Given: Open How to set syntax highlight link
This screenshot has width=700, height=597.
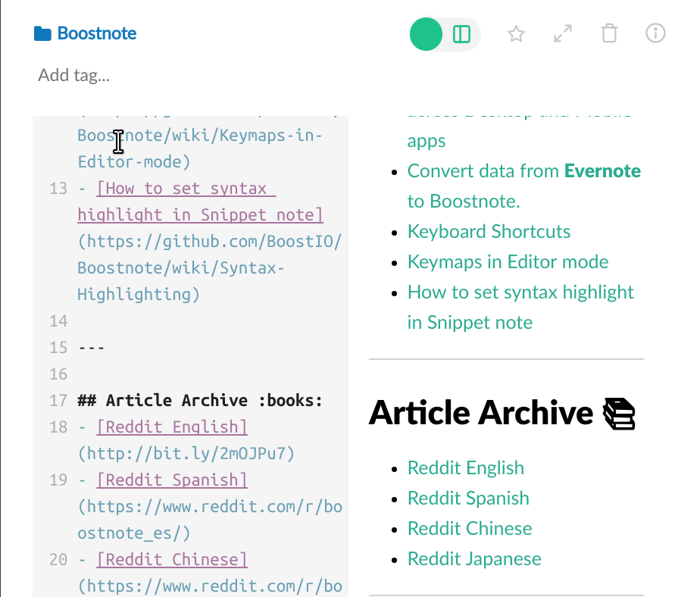Looking at the screenshot, I should (x=520, y=308).
